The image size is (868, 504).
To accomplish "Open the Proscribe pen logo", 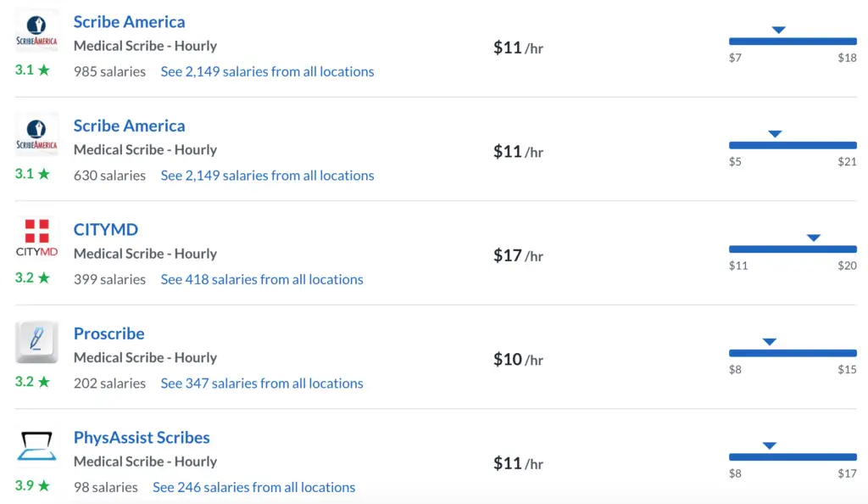I will [x=36, y=342].
